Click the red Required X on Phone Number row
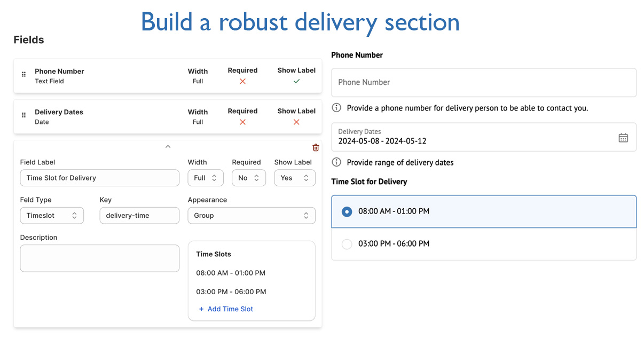 (x=242, y=81)
